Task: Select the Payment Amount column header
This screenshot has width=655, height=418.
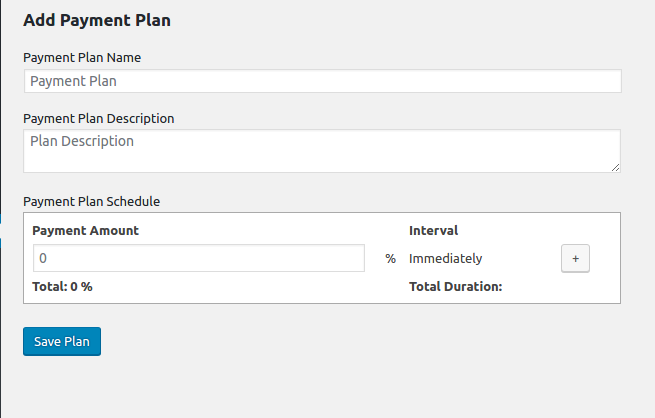Action: pyautogui.click(x=85, y=231)
